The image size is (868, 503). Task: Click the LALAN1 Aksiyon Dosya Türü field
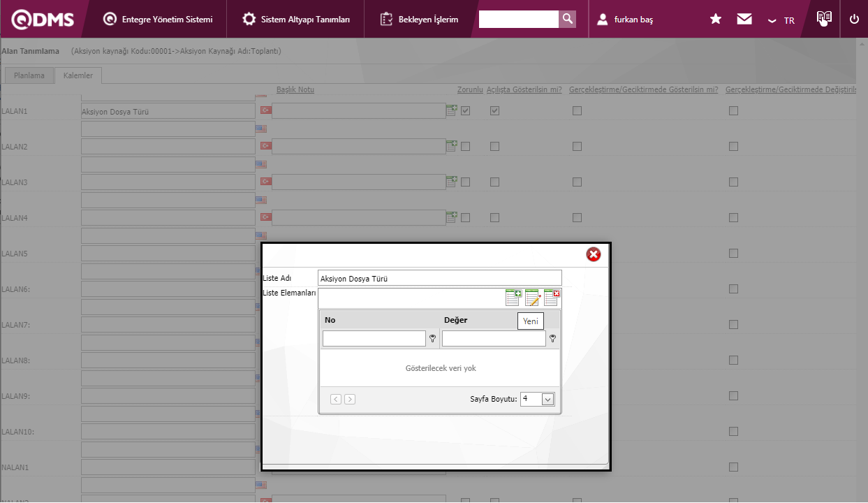pos(168,111)
